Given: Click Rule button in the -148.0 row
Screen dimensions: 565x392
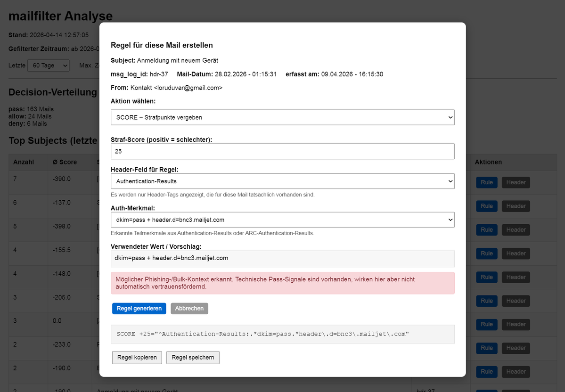Looking at the screenshot, I should [487, 277].
